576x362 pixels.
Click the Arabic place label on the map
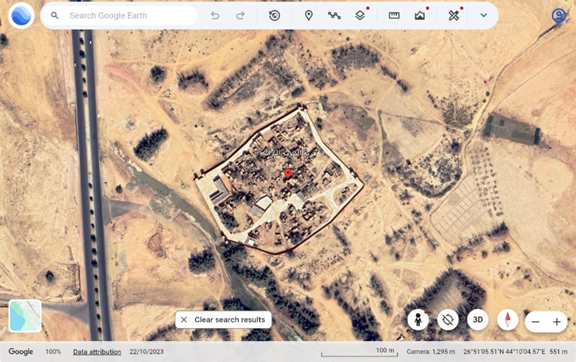pos(288,153)
